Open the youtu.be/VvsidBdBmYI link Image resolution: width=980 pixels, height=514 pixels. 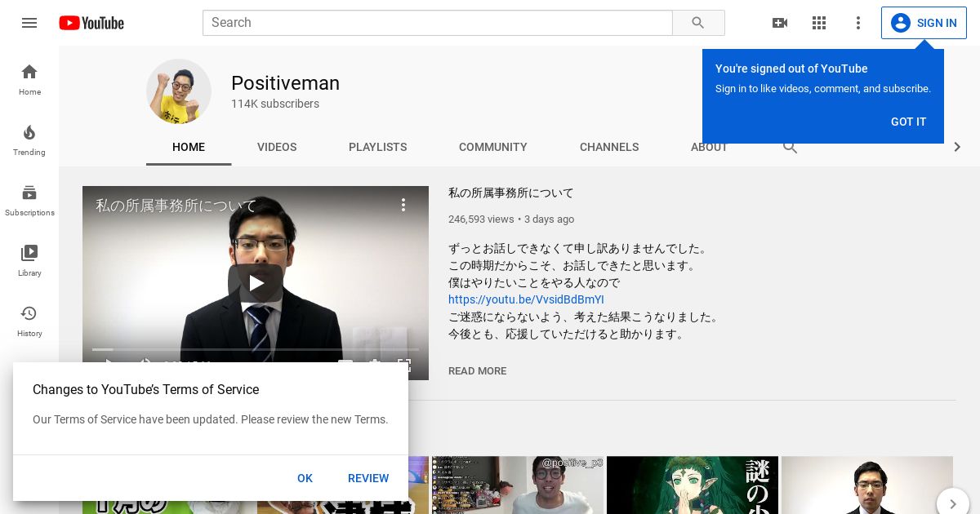[x=526, y=299]
